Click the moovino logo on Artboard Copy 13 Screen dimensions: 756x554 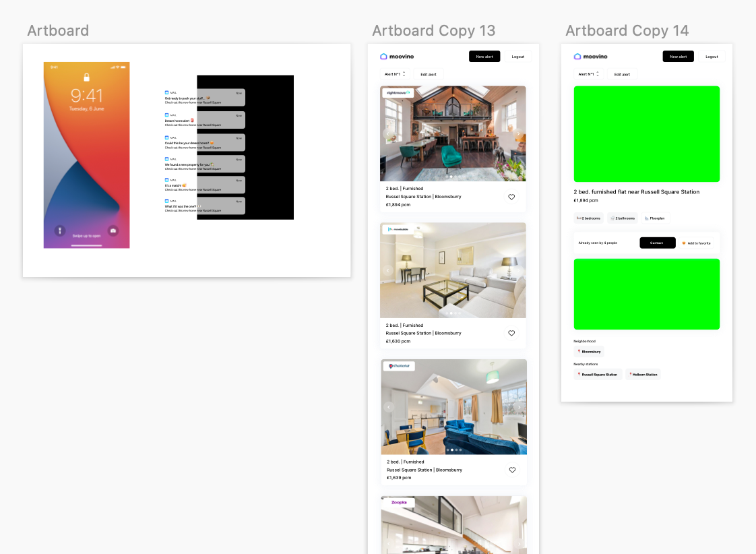tap(396, 56)
